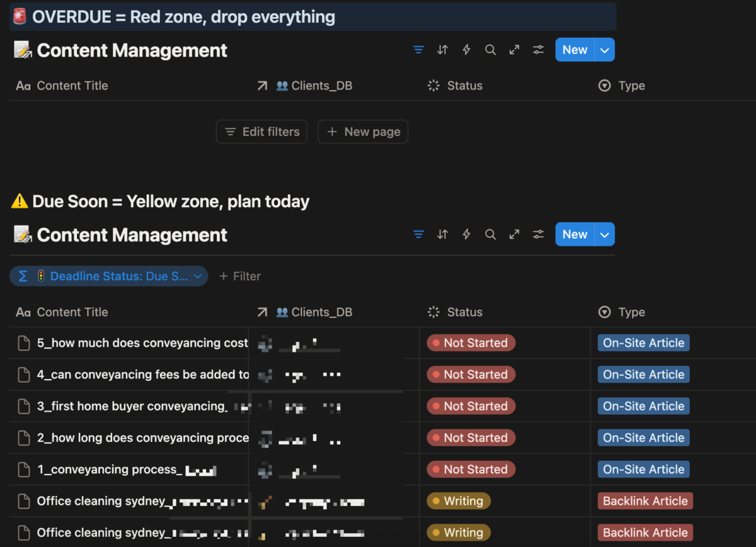
Task: Click automations lightning icon in Overdue database
Action: pyautogui.click(x=466, y=50)
